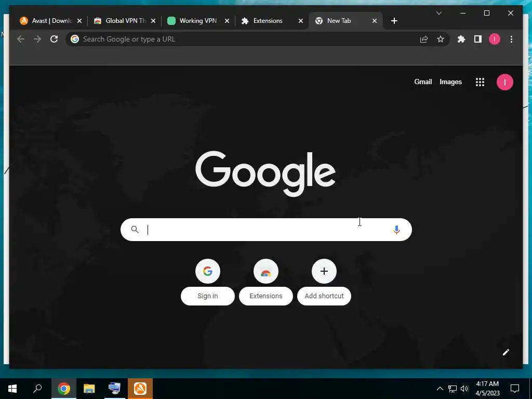
Task: Click the Extensions shortcut label
Action: 265,296
